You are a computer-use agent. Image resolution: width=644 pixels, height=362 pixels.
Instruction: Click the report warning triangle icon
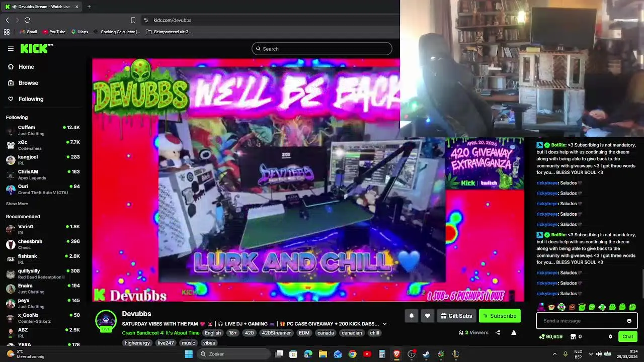coord(514,332)
